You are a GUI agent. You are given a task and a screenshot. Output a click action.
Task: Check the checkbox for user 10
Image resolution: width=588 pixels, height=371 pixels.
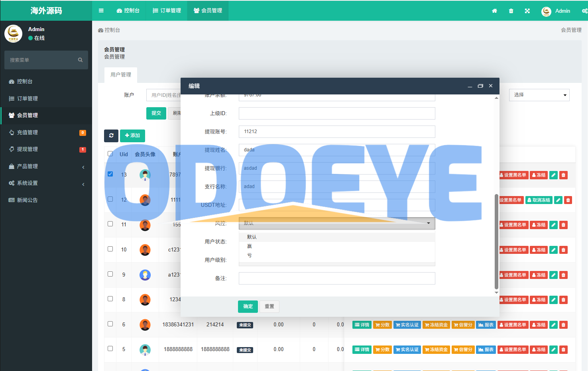click(110, 249)
